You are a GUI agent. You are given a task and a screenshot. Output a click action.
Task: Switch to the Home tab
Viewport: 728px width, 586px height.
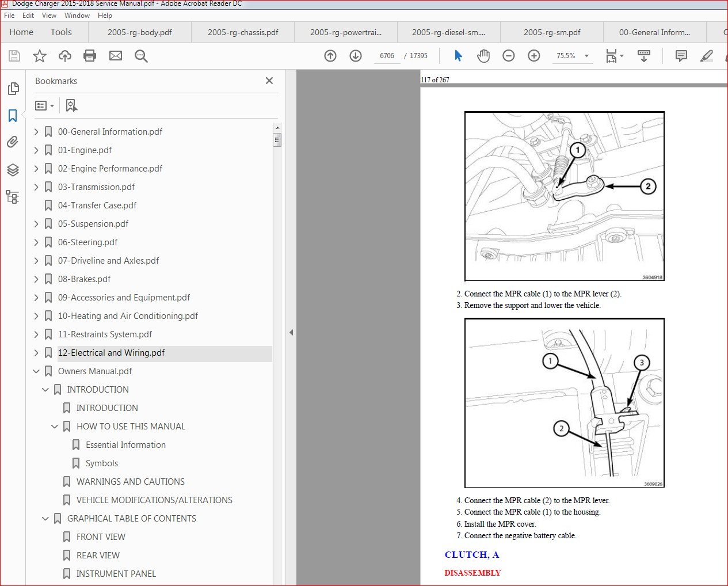tap(21, 32)
